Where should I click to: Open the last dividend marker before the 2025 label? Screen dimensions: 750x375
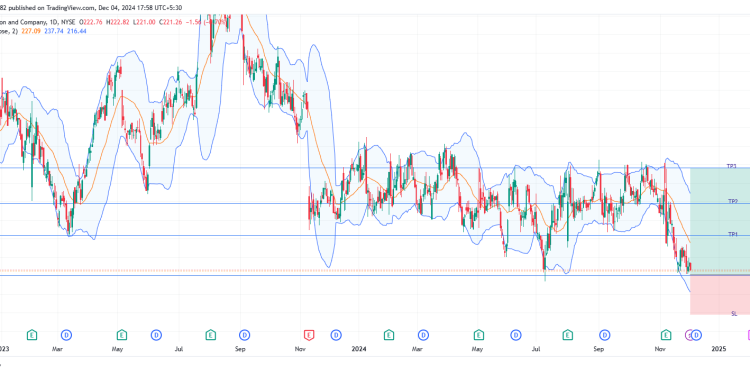(x=696, y=334)
